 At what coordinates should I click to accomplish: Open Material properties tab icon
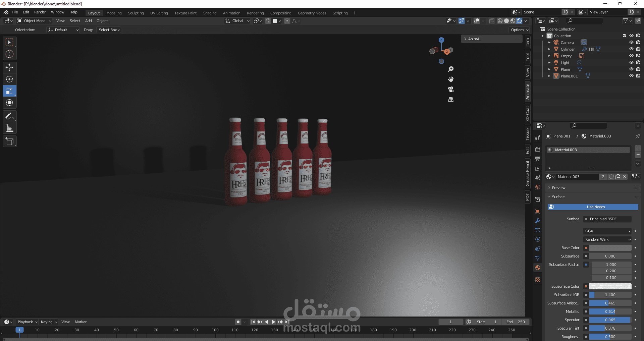pyautogui.click(x=538, y=268)
